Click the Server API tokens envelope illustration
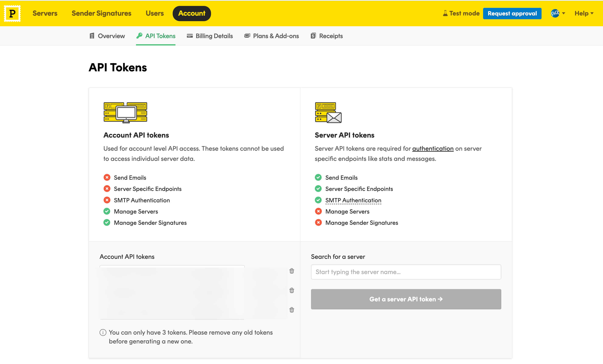603x364 pixels. pyautogui.click(x=328, y=112)
